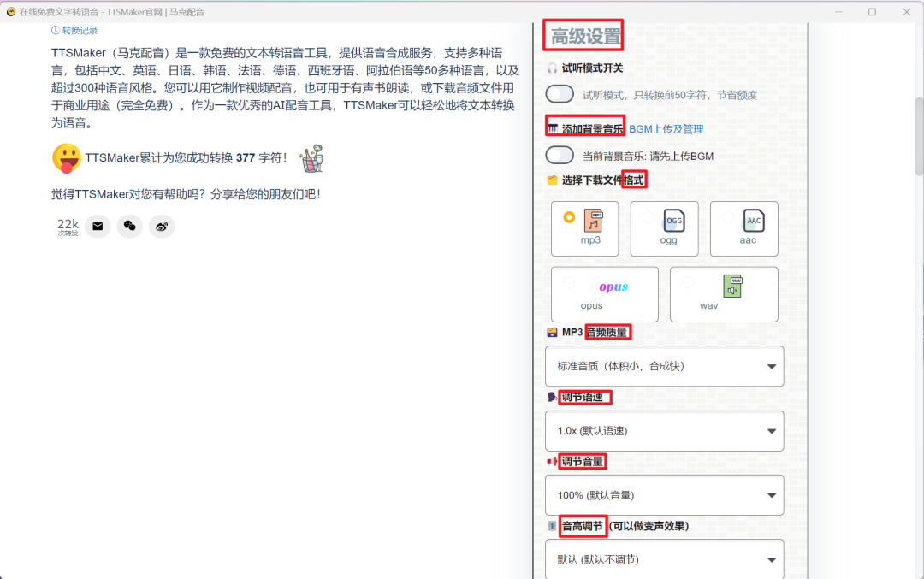Close the TTSMaker window

[x=906, y=12]
